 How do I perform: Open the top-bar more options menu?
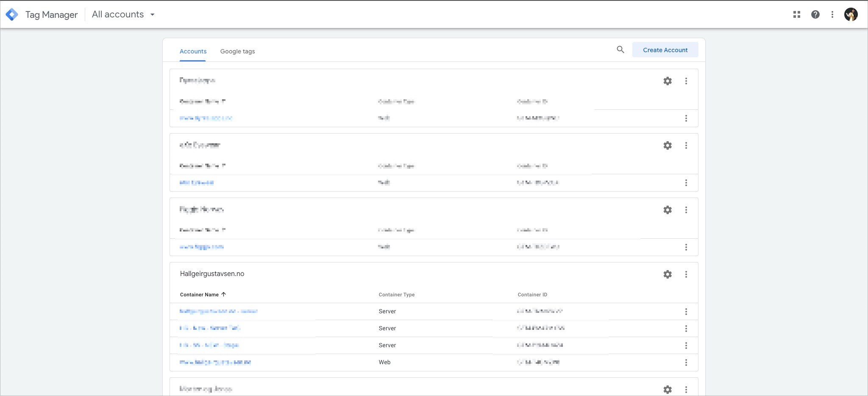pyautogui.click(x=832, y=14)
